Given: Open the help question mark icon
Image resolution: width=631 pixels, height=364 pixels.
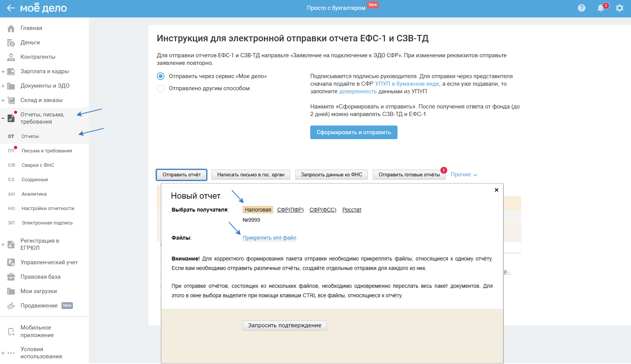Looking at the screenshot, I should pyautogui.click(x=582, y=8).
